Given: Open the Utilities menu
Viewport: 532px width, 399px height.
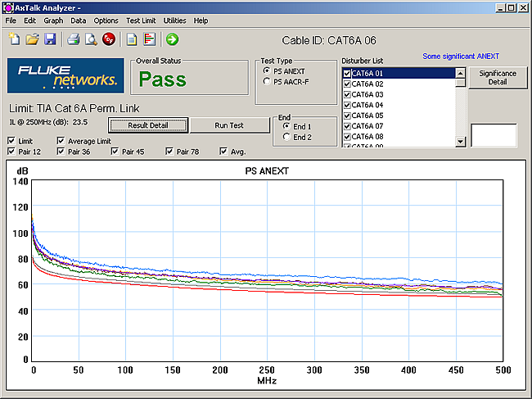Looking at the screenshot, I should (x=174, y=20).
